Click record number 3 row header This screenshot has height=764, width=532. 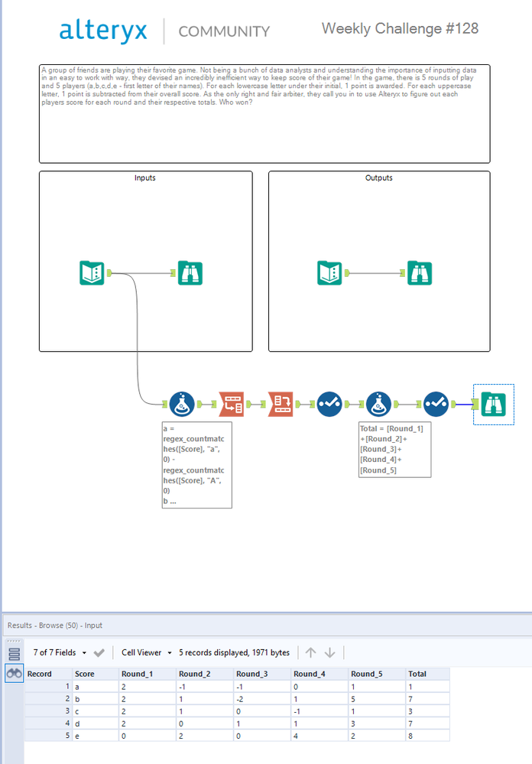48,711
